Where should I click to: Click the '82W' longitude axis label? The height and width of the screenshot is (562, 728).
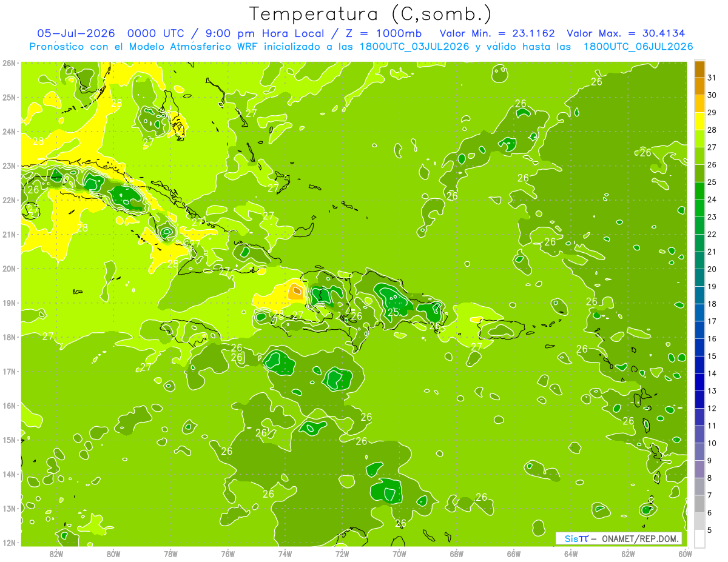(x=56, y=554)
